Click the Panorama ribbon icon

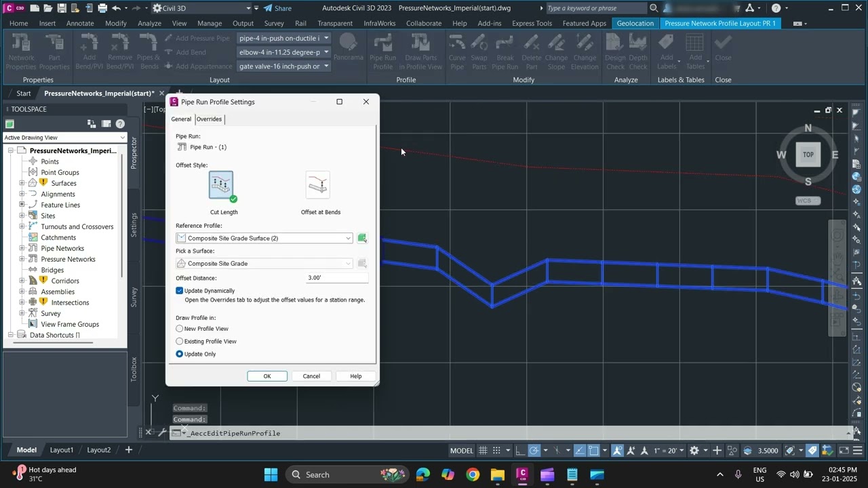click(348, 46)
